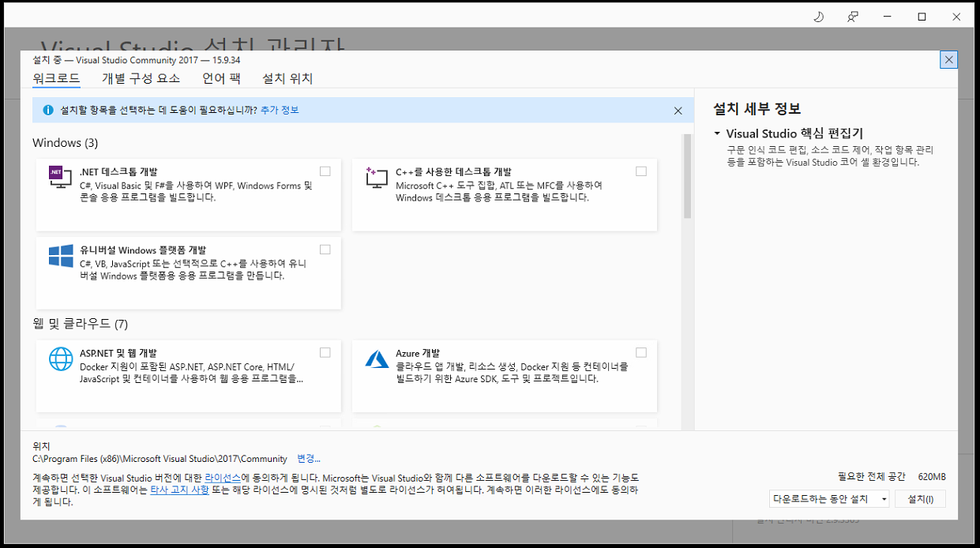Click the 웹 및 클라우드 (7) section heading
Image resolution: width=980 pixels, height=548 pixels.
tap(80, 324)
